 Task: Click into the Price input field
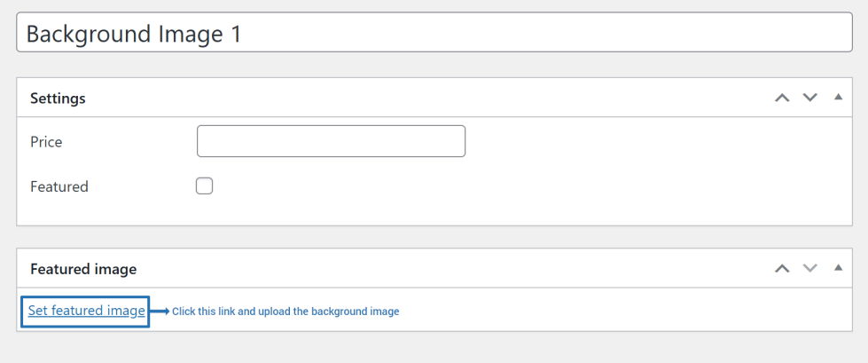[331, 141]
